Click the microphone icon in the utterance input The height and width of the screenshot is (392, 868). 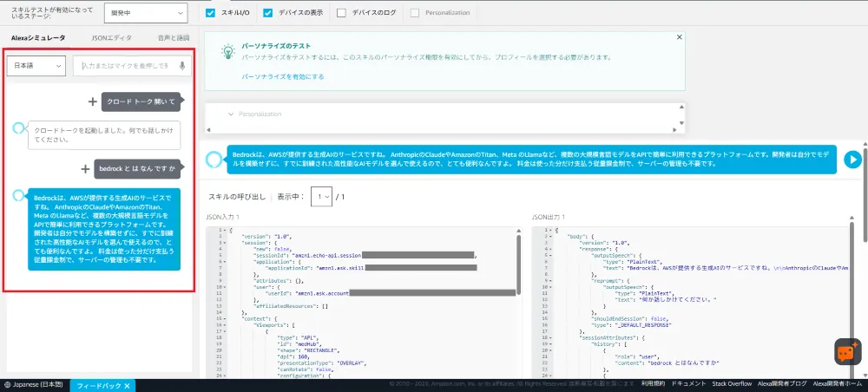click(182, 66)
